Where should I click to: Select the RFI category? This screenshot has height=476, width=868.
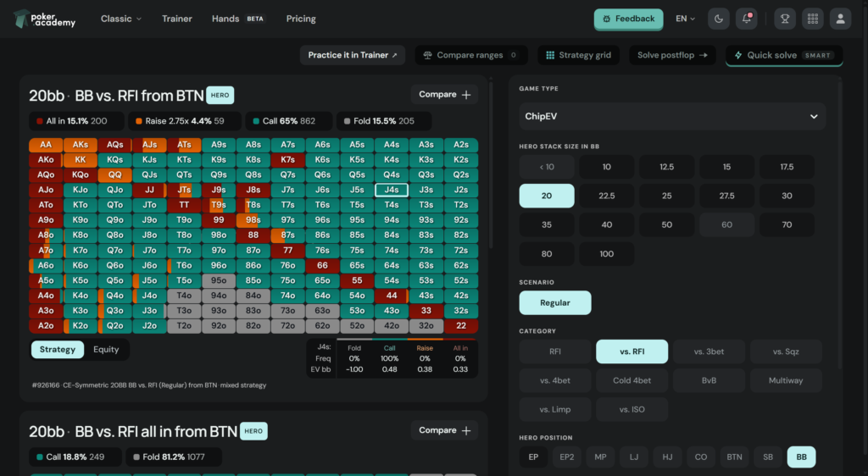pyautogui.click(x=554, y=351)
